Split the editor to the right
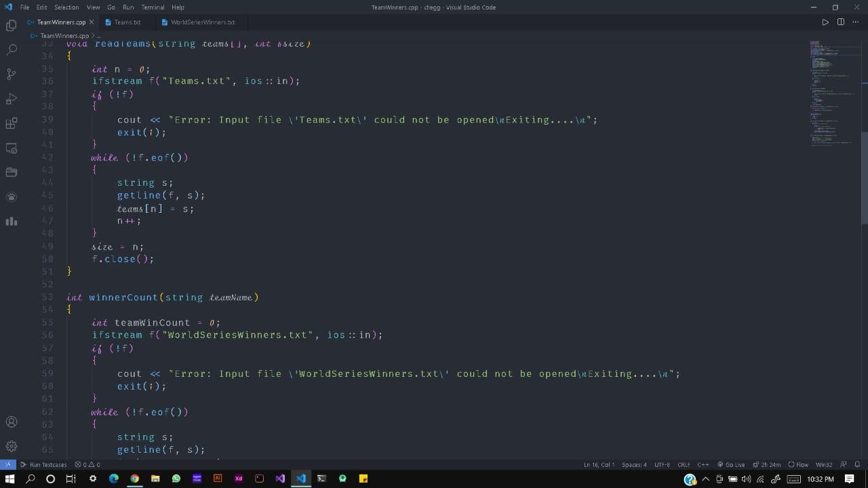 841,22
